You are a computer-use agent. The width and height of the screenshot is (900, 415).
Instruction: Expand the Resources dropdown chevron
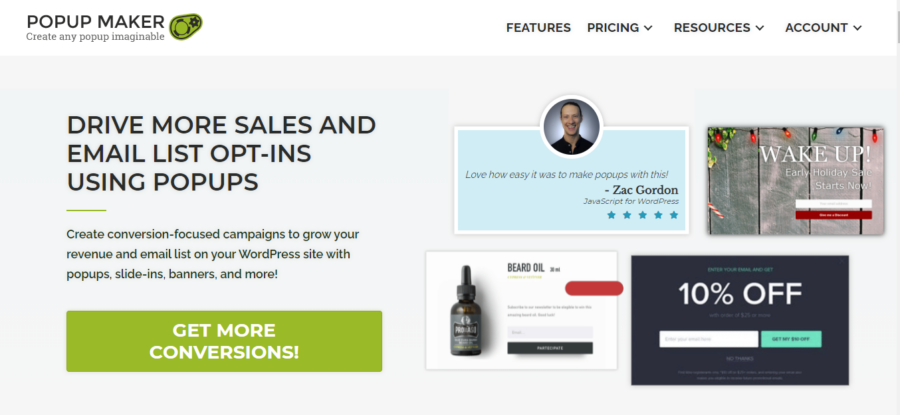[x=759, y=28]
